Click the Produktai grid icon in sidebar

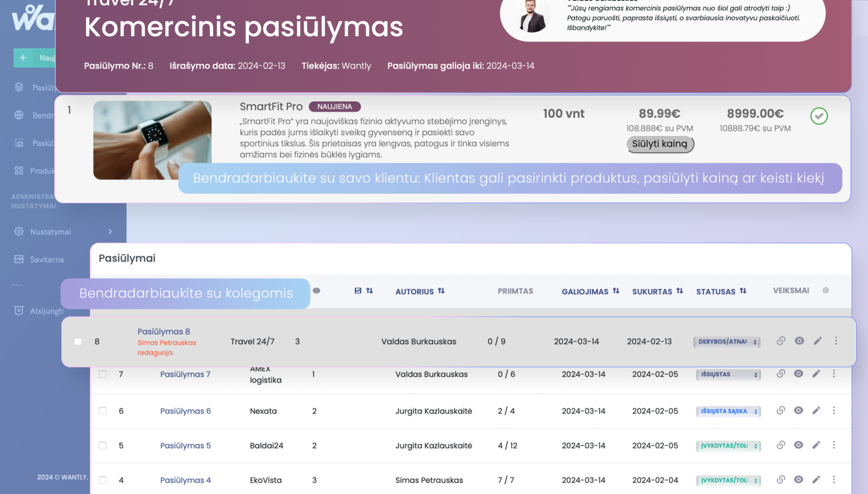click(19, 171)
